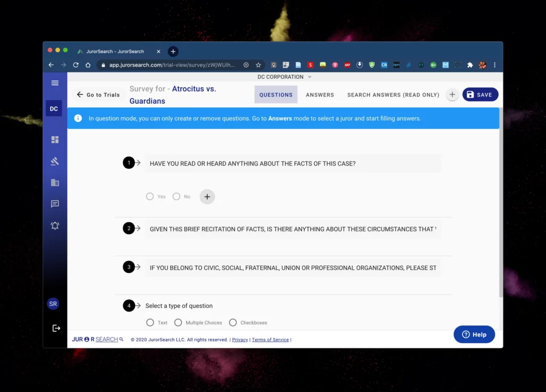Select the No radio under question 1

click(176, 197)
